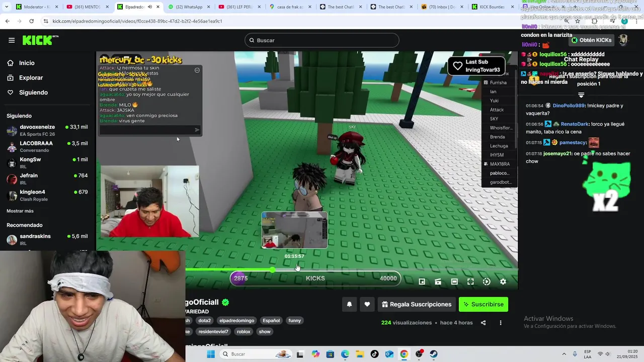Viewport: 644px width, 362px height.
Task: Click Regala Suscripciones button
Action: pos(416,304)
